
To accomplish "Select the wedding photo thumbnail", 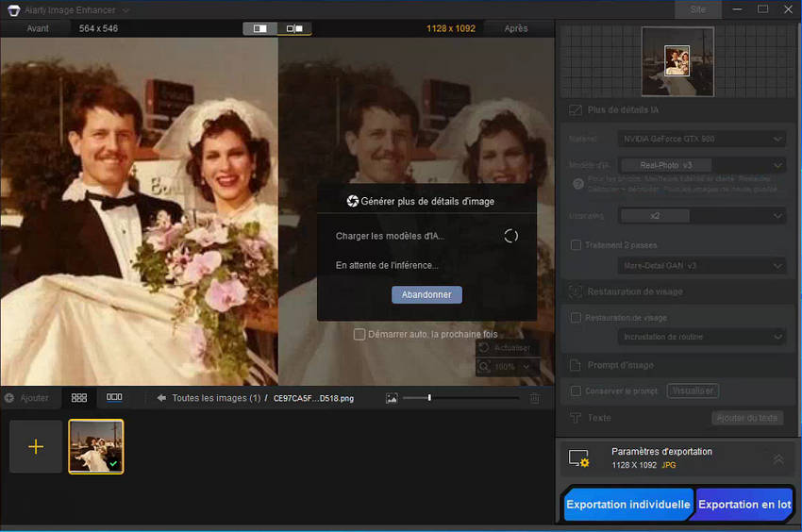I will point(96,446).
